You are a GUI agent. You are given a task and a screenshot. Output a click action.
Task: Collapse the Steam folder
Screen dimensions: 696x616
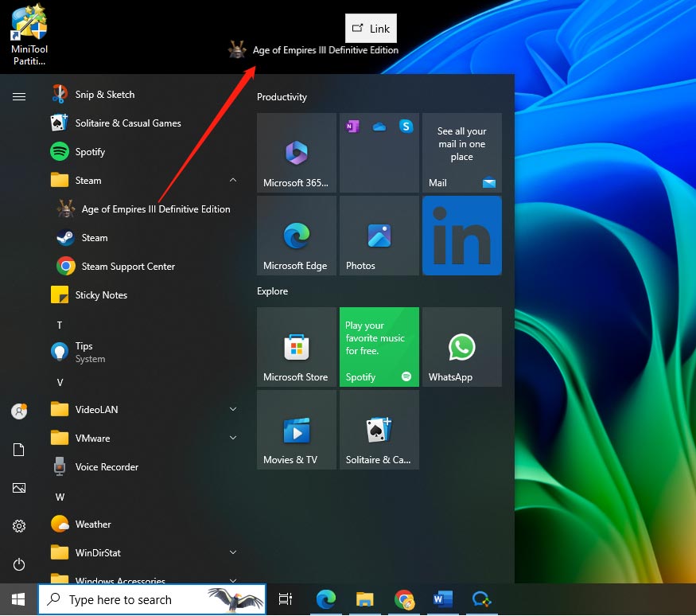click(233, 180)
